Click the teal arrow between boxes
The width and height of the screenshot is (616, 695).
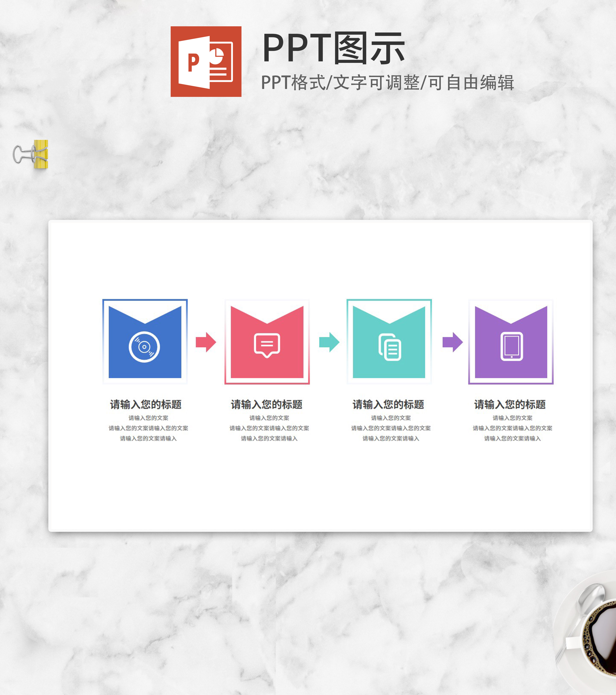click(x=329, y=342)
